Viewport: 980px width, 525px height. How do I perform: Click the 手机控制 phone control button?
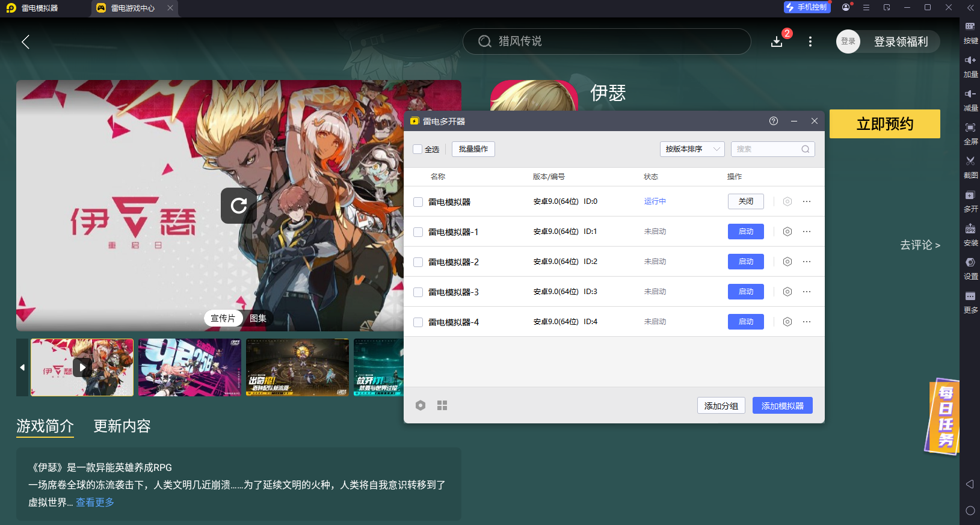(x=807, y=7)
